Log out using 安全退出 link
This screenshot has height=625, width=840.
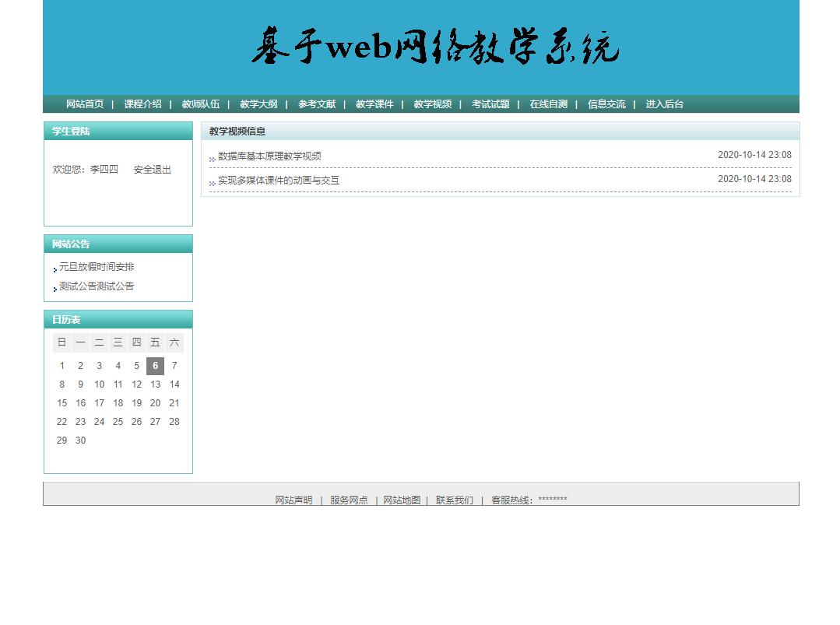[x=152, y=169]
